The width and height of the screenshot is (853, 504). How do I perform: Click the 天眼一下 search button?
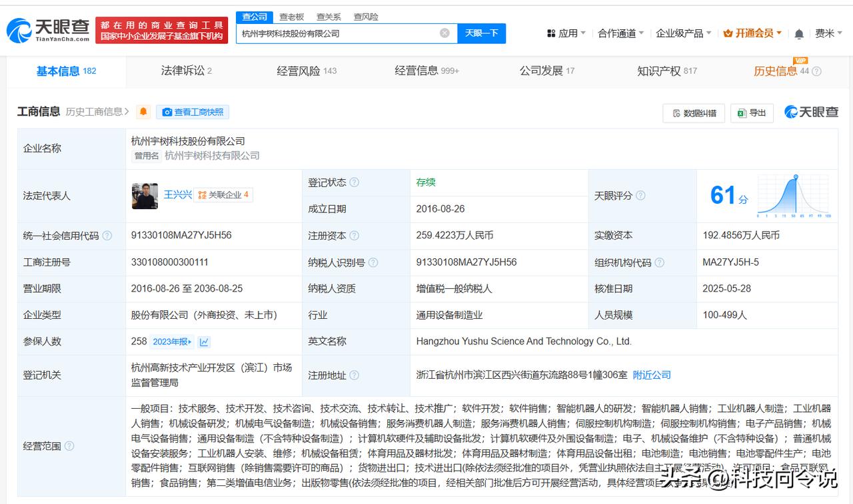(x=481, y=33)
